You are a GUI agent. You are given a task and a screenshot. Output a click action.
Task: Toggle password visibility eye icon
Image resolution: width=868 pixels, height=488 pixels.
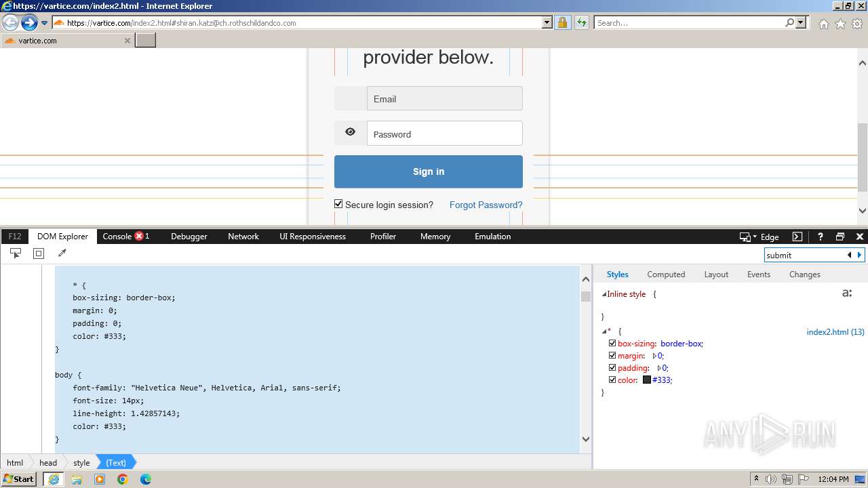pos(350,132)
